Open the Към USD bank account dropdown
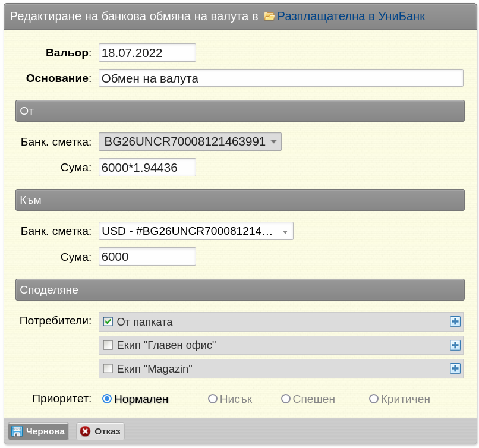 [x=196, y=231]
